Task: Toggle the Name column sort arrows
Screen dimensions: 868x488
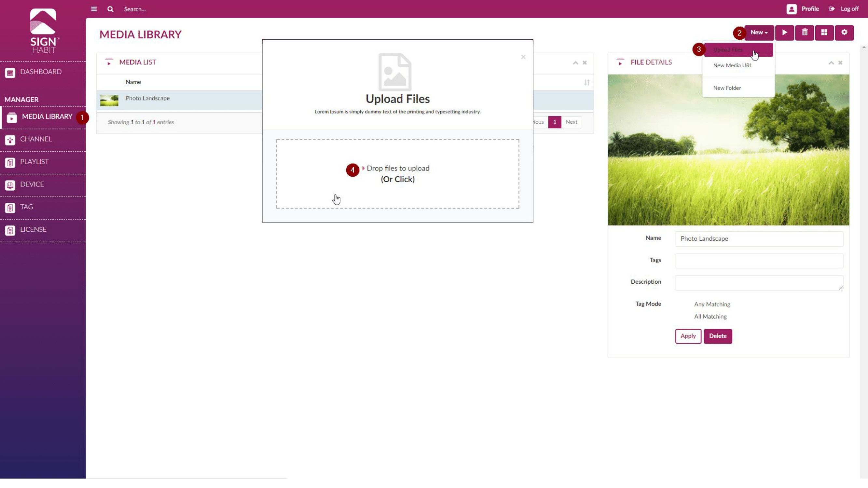Action: (x=587, y=83)
